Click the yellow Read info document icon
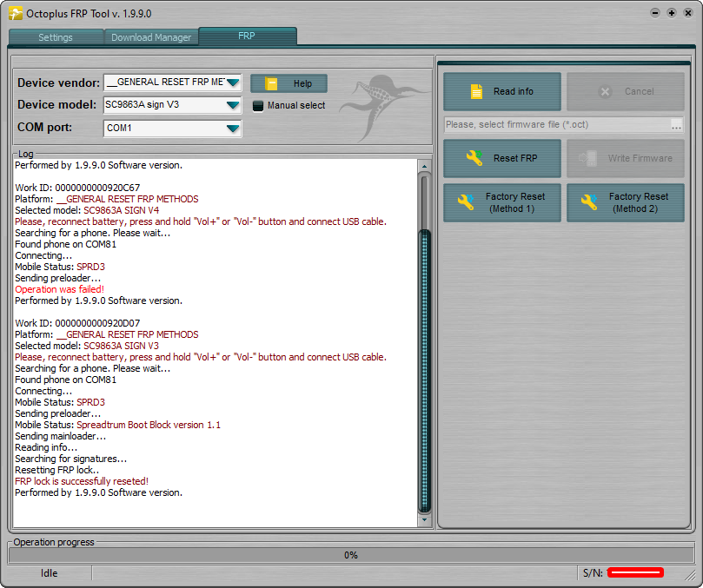Screen dimensions: 703x588 click(476, 91)
